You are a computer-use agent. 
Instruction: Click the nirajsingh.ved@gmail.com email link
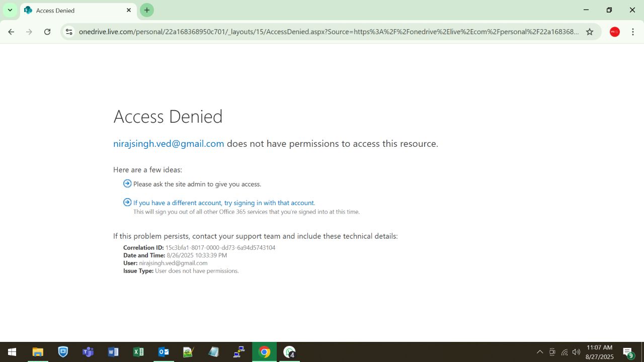[x=169, y=144]
